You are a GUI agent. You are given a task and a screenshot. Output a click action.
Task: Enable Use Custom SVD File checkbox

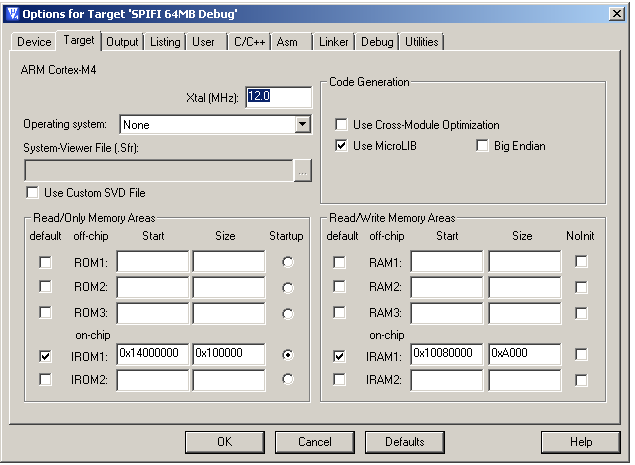click(x=32, y=192)
